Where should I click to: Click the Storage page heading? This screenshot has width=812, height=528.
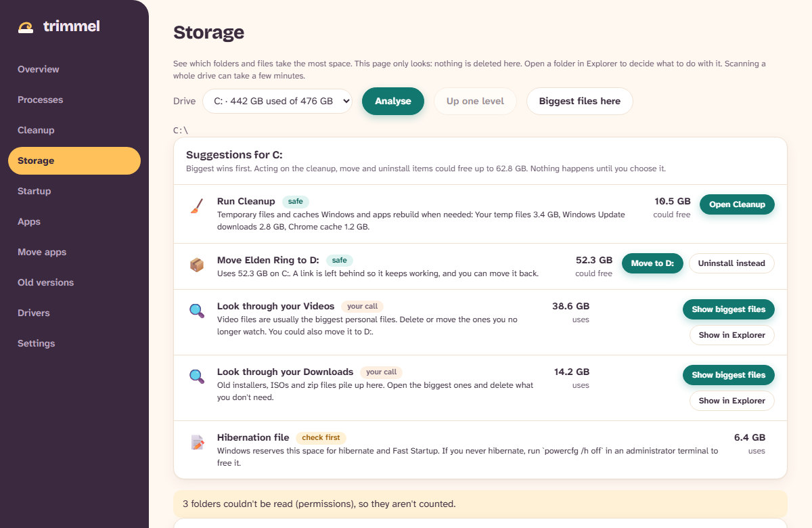(x=208, y=32)
